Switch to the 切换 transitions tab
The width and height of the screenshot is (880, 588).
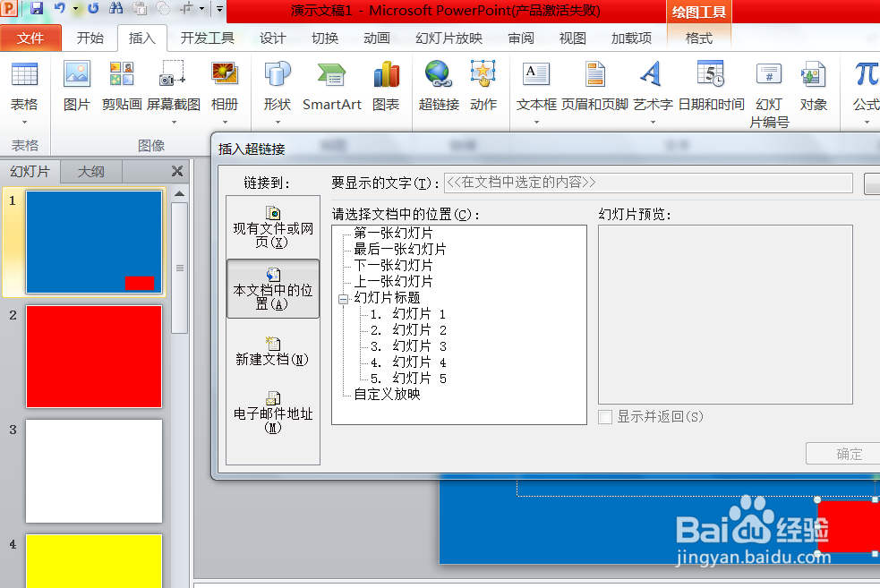click(x=325, y=38)
